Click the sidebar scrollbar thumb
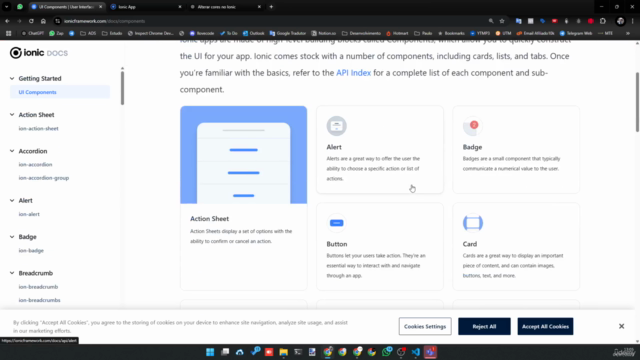This screenshot has width=640, height=360. click(x=122, y=88)
